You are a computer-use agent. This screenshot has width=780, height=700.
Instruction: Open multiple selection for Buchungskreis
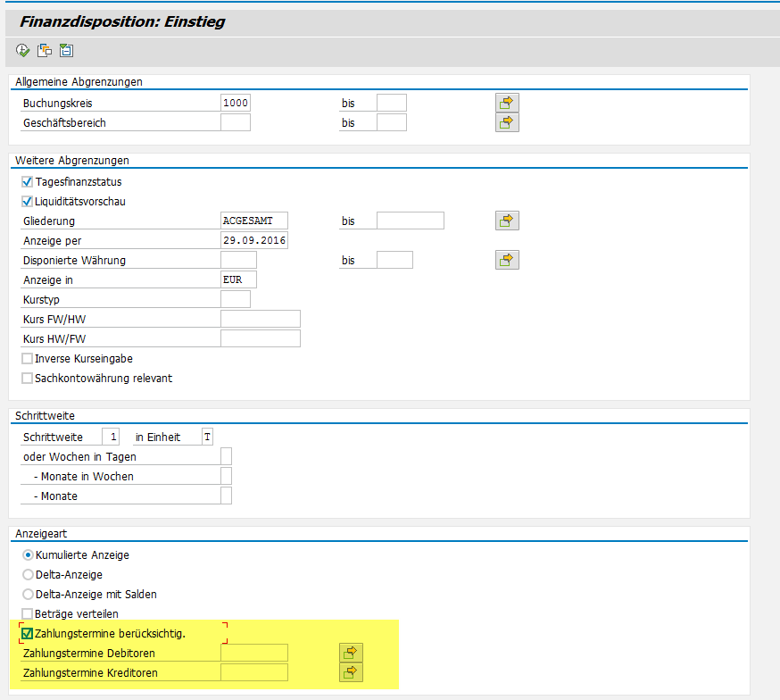coord(507,103)
